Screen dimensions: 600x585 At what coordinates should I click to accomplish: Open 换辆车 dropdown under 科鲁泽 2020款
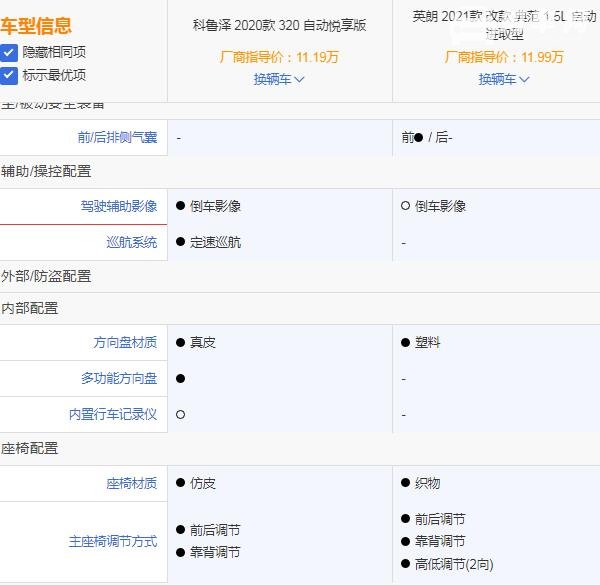pos(279,79)
